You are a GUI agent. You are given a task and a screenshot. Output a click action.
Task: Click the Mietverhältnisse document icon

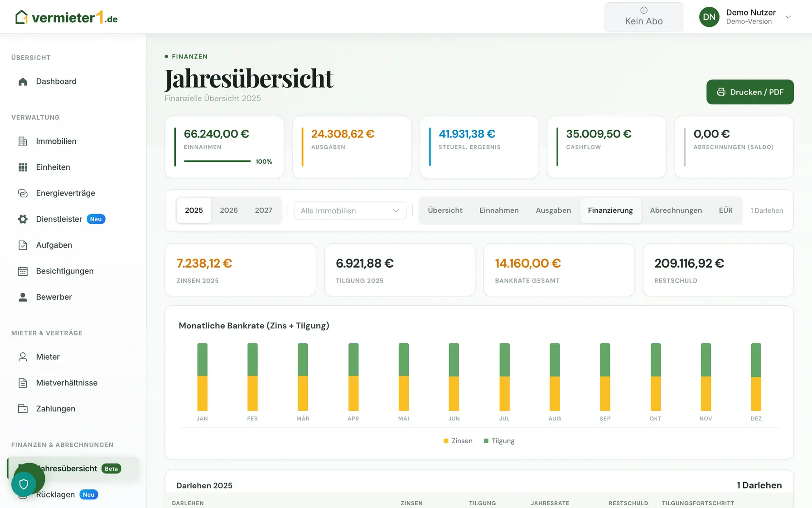tap(23, 383)
